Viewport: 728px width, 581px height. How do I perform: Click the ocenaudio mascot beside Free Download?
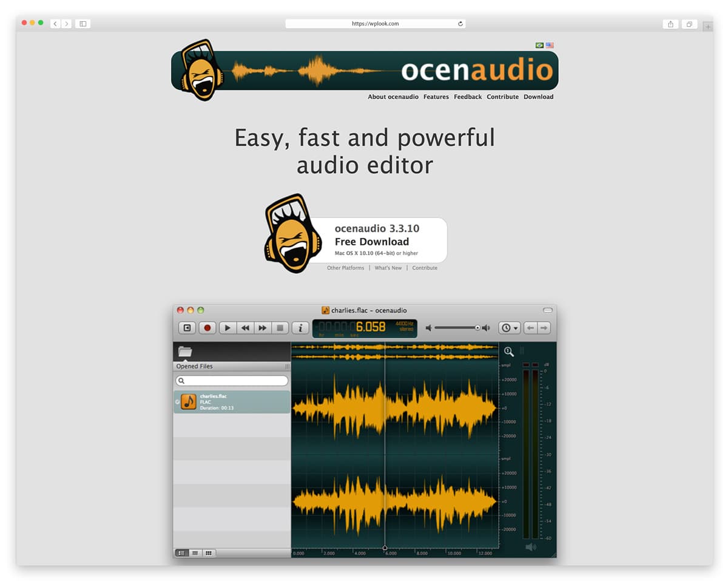pyautogui.click(x=292, y=233)
